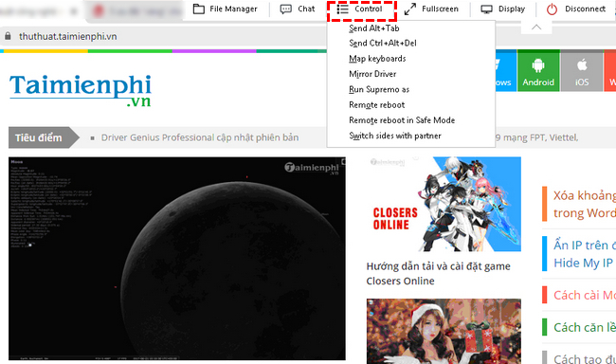Open the Christmas girl thumbnail
The width and height of the screenshot is (616, 364).
(444, 332)
